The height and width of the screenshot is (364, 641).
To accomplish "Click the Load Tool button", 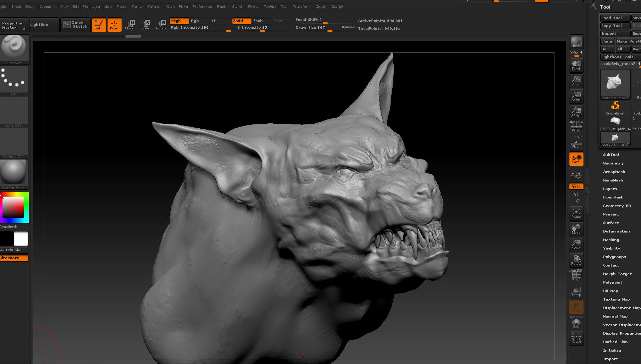I will [x=615, y=18].
